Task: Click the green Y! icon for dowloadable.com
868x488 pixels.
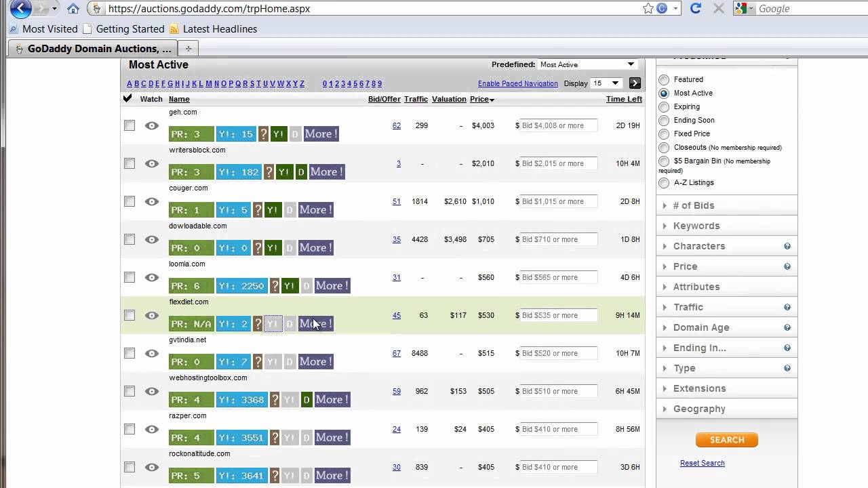Action: [273, 247]
